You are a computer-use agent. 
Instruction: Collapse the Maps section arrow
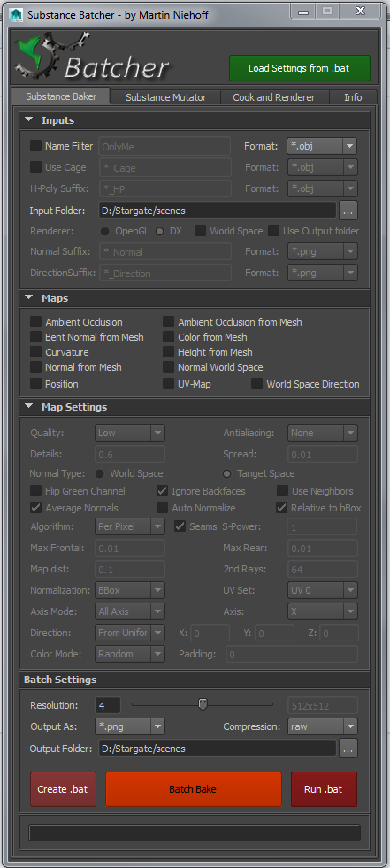coord(29,298)
